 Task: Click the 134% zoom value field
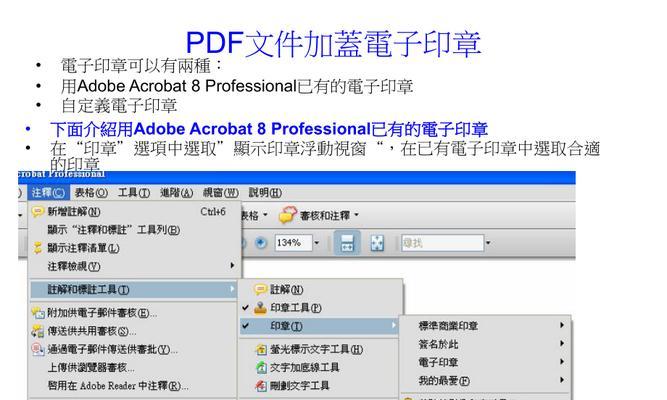[x=293, y=243]
